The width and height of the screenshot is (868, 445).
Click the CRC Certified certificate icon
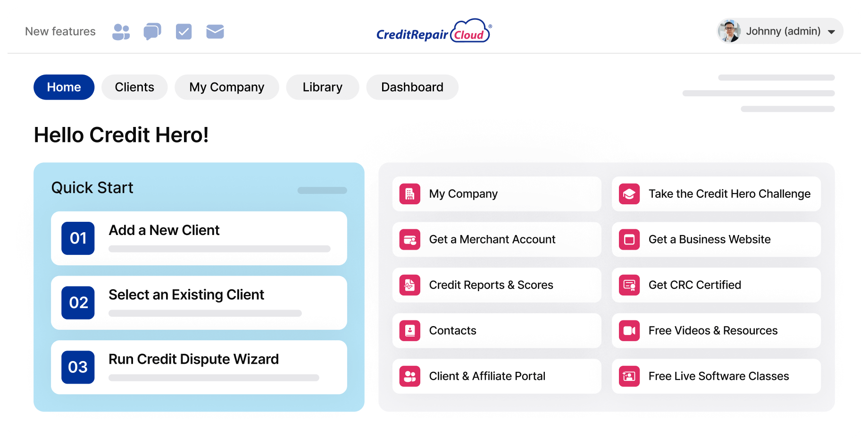[629, 285]
